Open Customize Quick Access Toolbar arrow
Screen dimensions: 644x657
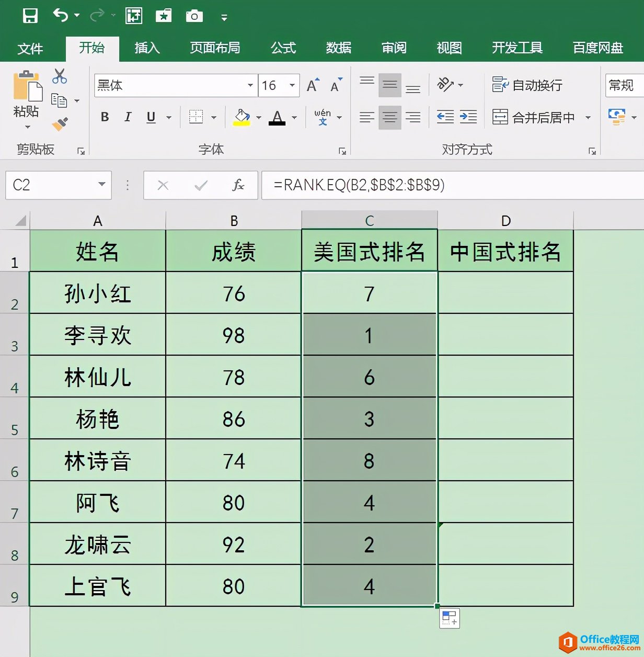coord(224,18)
